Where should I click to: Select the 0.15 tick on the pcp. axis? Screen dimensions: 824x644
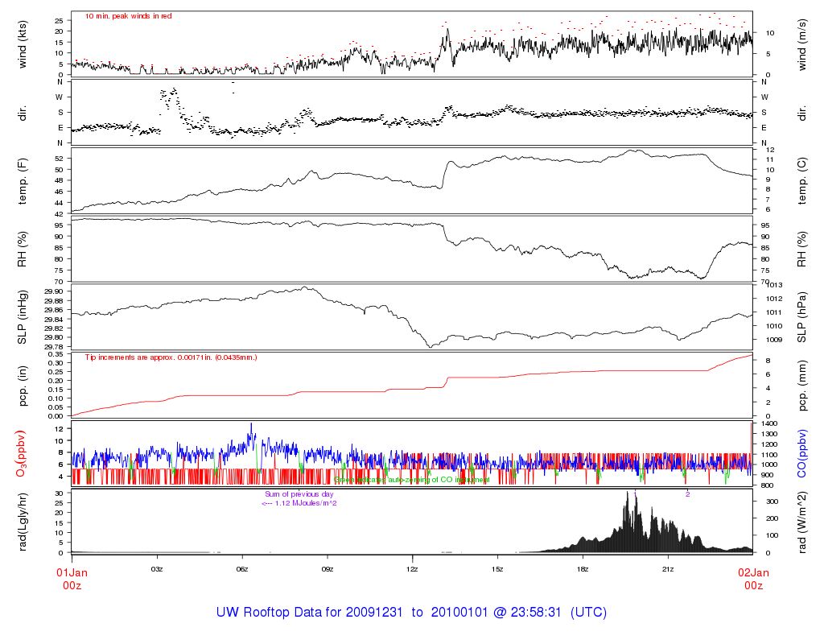[56, 390]
